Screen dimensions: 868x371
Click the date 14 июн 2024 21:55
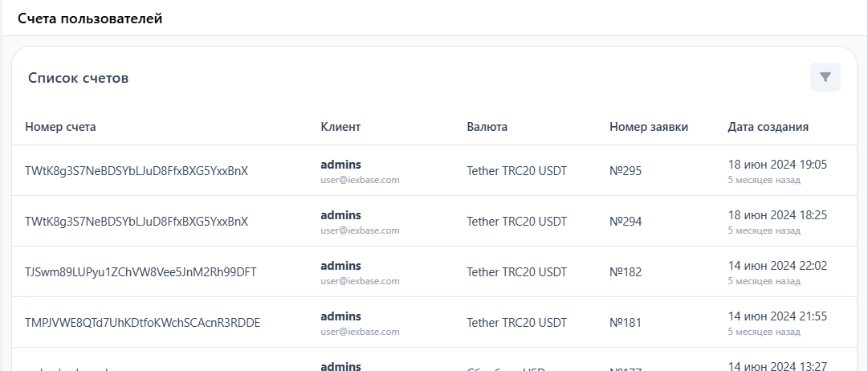pyautogui.click(x=776, y=316)
